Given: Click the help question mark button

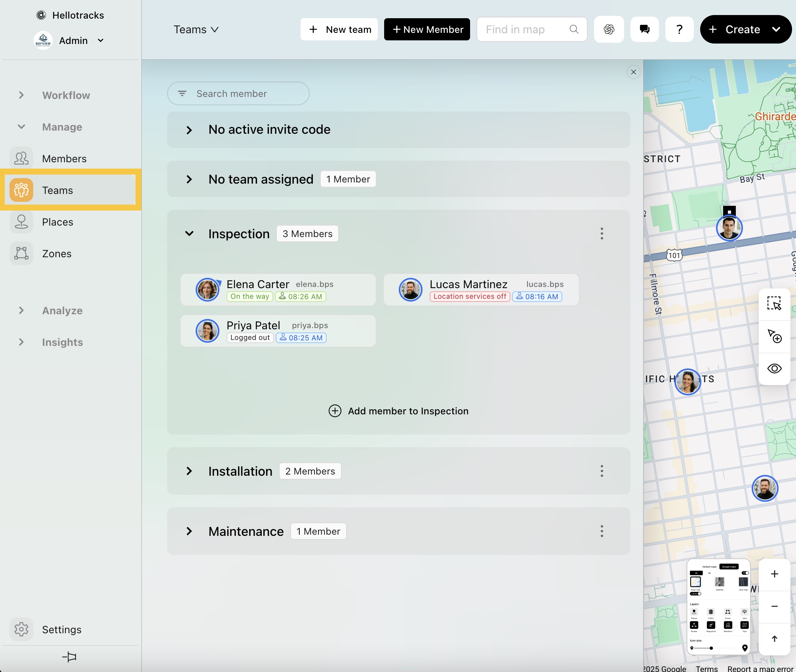Looking at the screenshot, I should [x=679, y=29].
